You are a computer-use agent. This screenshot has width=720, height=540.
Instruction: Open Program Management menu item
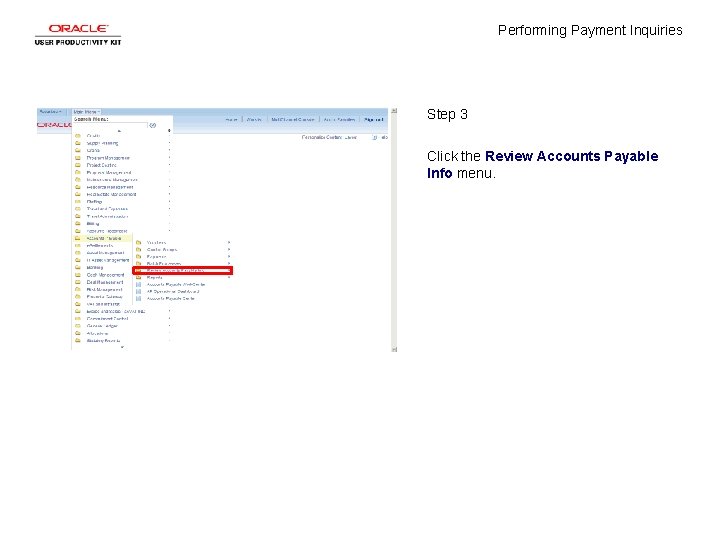[108, 158]
